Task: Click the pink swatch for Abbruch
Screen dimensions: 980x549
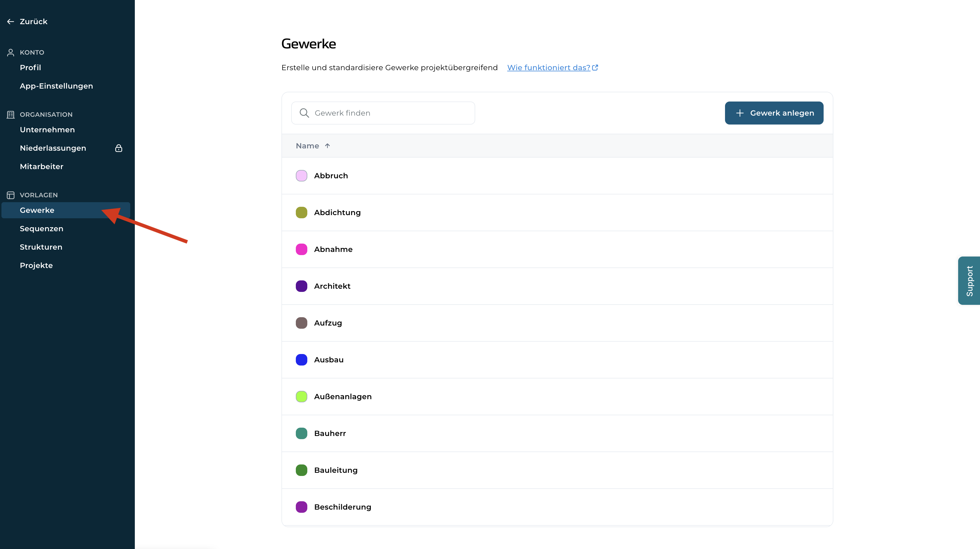Action: pos(301,176)
